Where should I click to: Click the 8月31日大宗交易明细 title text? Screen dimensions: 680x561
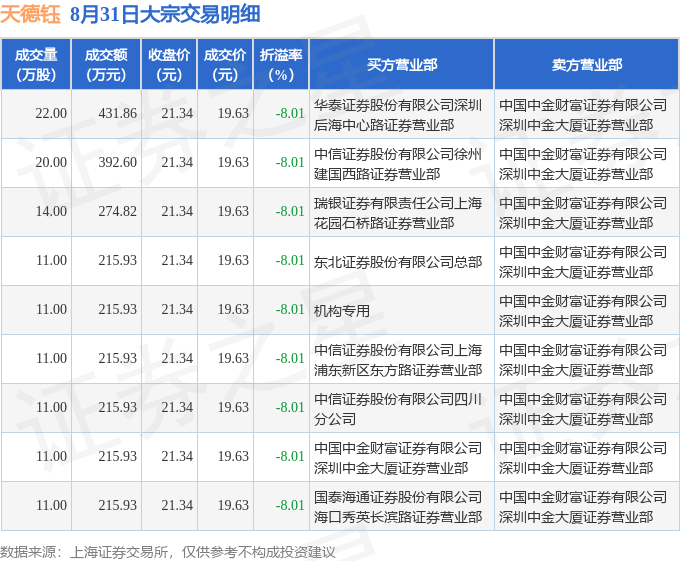click(165, 14)
